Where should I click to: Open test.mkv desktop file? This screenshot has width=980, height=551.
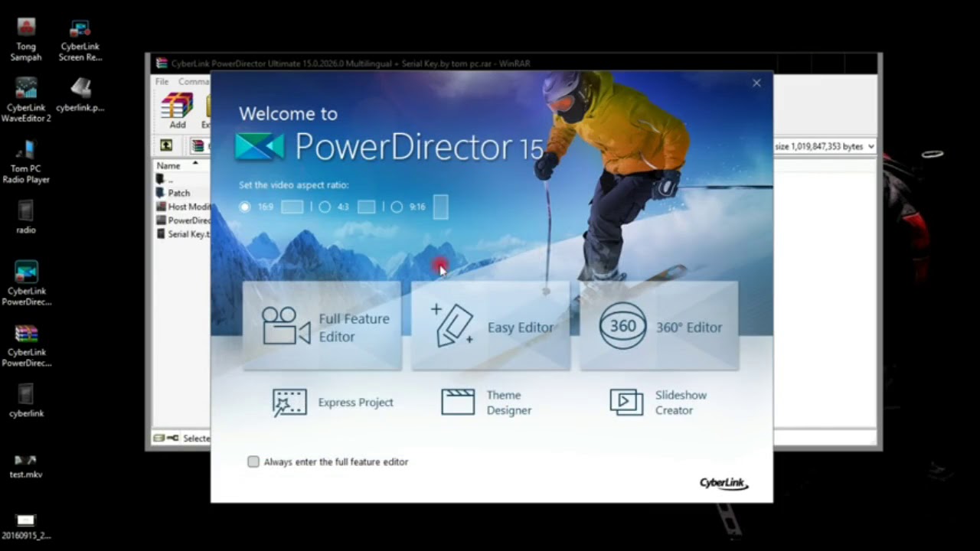pyautogui.click(x=26, y=465)
